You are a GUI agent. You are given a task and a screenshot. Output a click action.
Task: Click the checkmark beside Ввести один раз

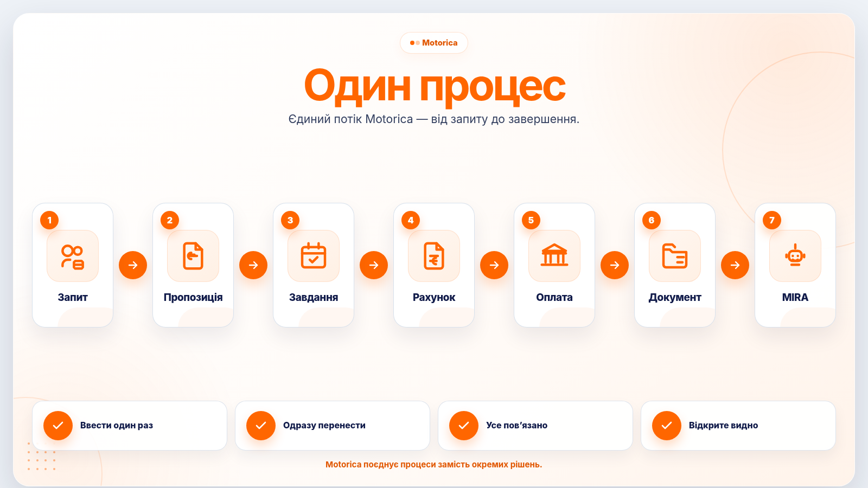(x=58, y=426)
